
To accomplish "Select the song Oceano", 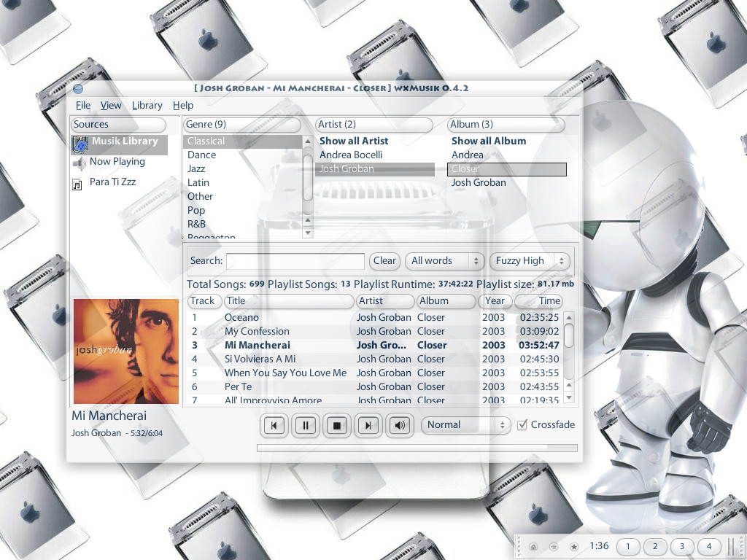I will (x=375, y=318).
